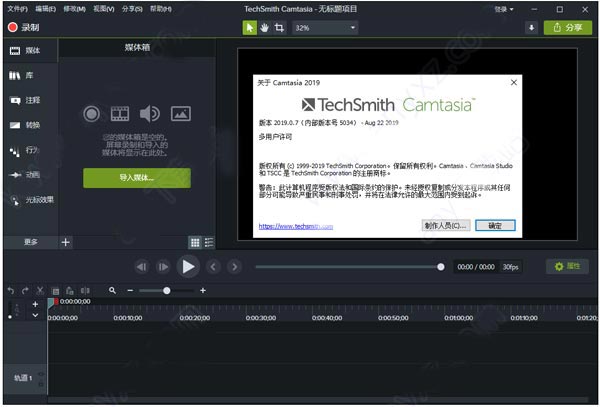
Task: Click the image picture icon in media bin
Action: click(x=181, y=114)
